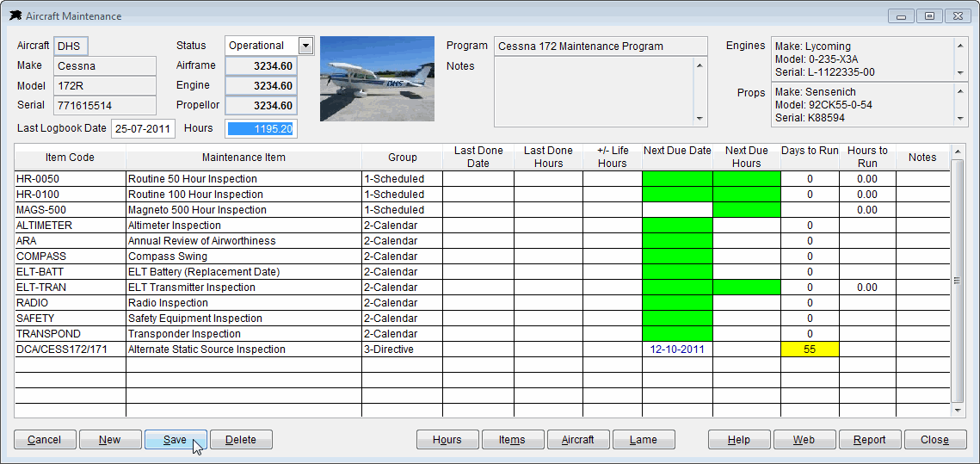Open the Hours screen button

point(447,440)
